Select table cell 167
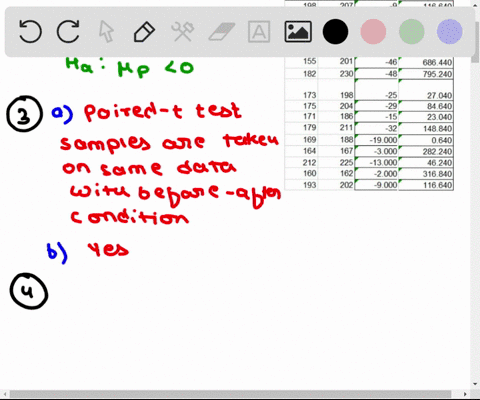The image size is (480, 400). coord(336,151)
